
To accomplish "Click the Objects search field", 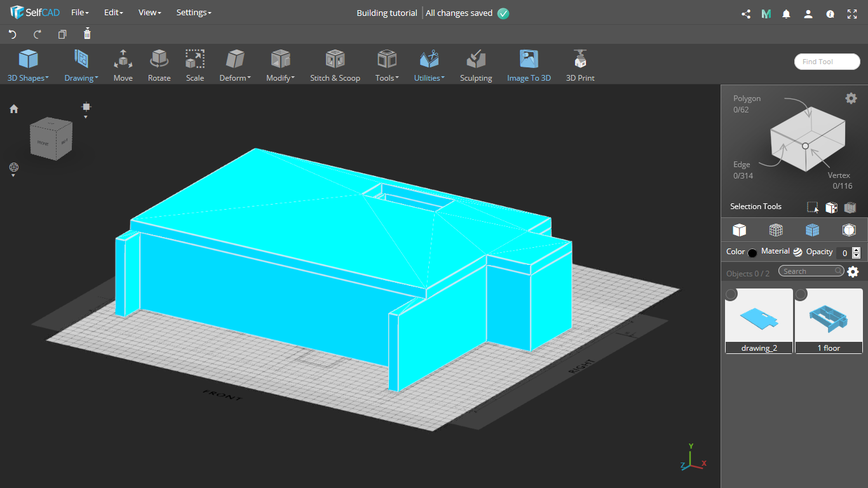I will 813,271.
